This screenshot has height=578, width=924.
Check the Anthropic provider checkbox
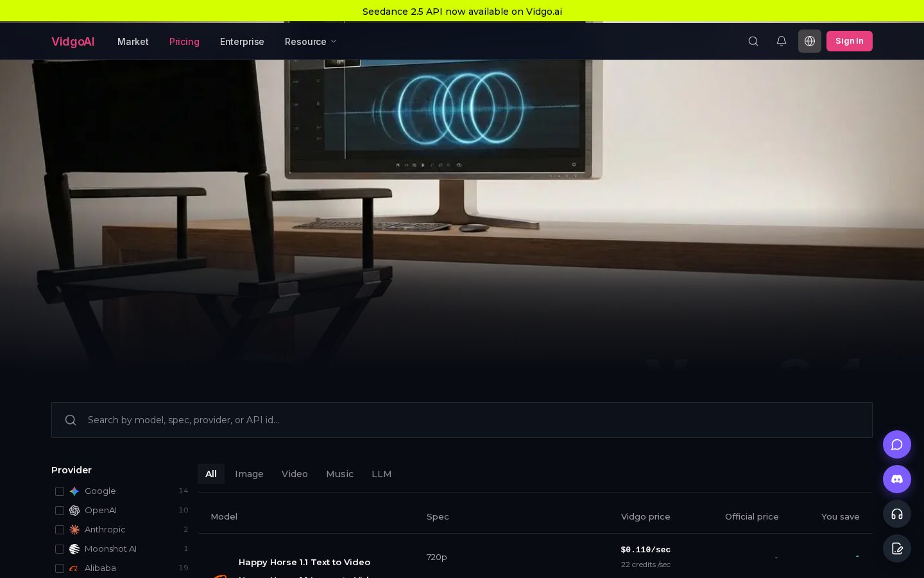coord(60,530)
